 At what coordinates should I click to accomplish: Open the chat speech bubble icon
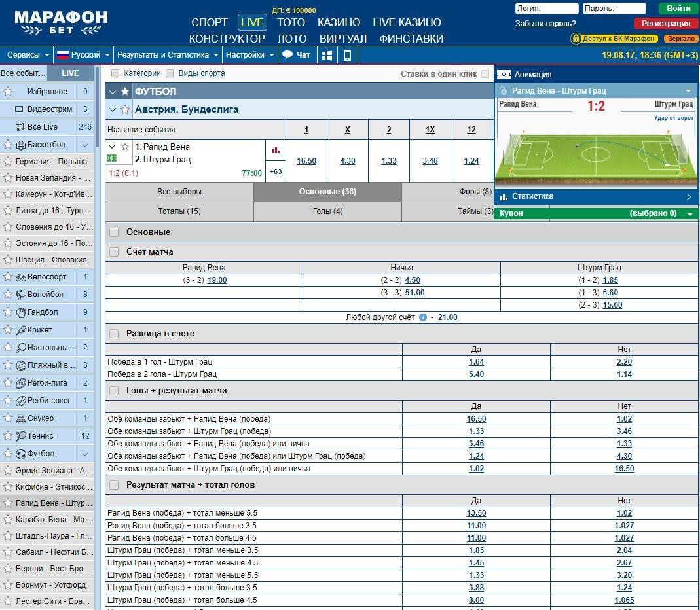coord(287,55)
